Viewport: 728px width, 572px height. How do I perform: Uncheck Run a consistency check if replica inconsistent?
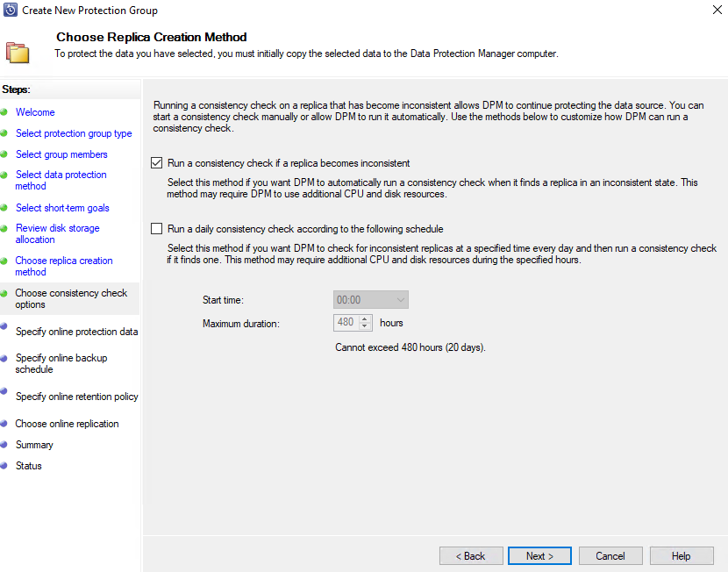click(x=156, y=163)
